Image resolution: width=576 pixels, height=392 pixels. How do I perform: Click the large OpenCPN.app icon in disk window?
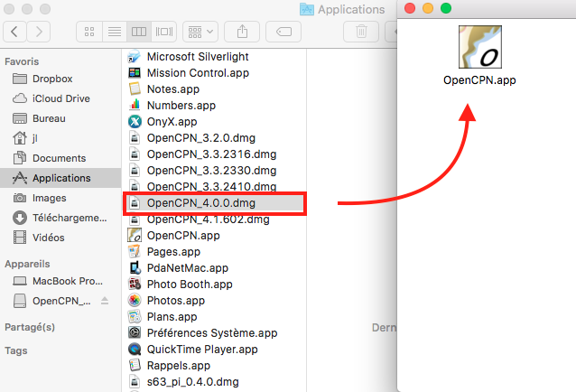click(480, 47)
